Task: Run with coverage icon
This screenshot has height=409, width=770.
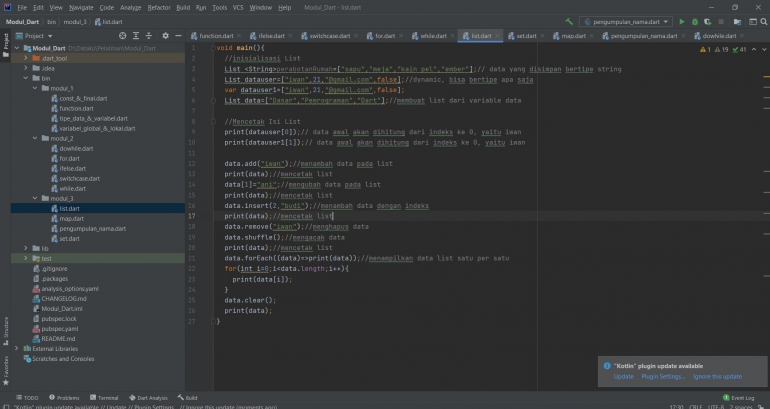Action: pyautogui.click(x=708, y=22)
